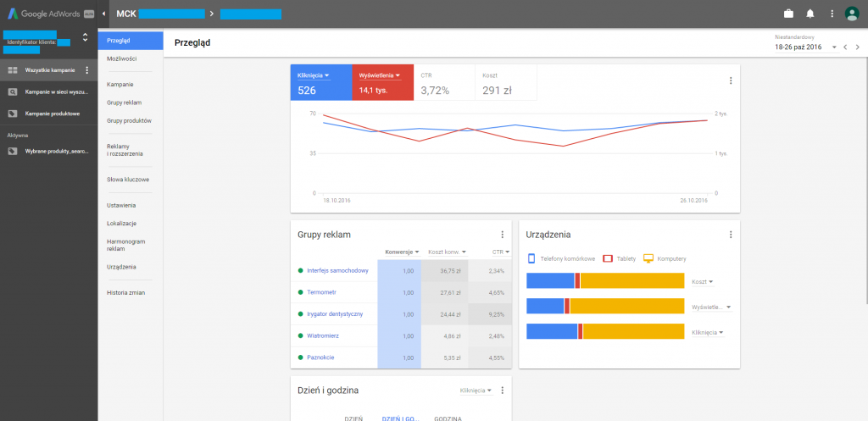The image size is (868, 421).
Task: Click the tablets legend icon
Action: [607, 258]
